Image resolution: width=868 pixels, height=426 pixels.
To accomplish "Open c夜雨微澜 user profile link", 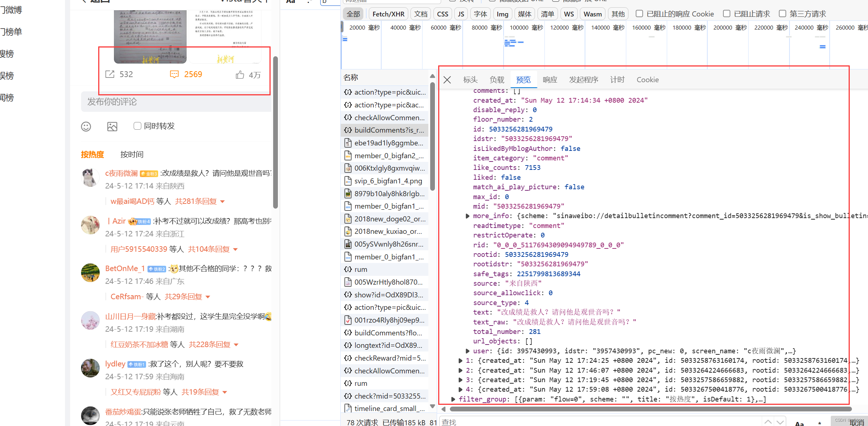I will (x=121, y=173).
